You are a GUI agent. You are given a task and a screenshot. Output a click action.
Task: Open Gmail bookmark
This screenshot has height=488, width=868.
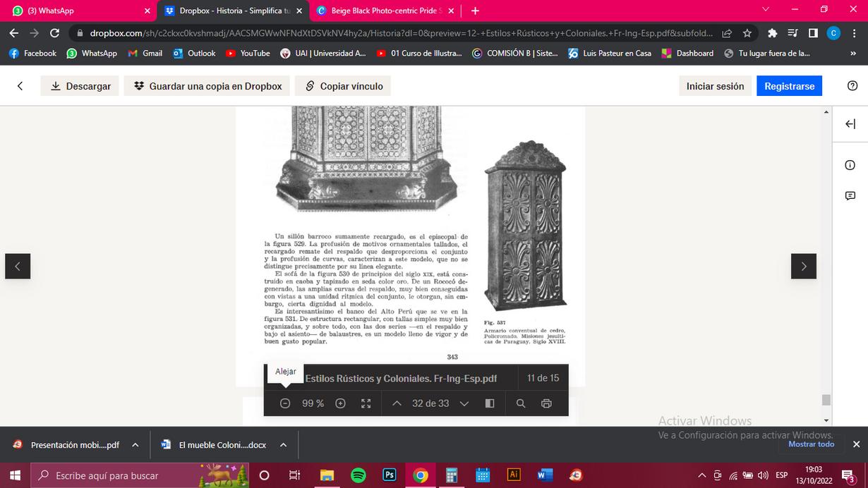click(x=145, y=53)
